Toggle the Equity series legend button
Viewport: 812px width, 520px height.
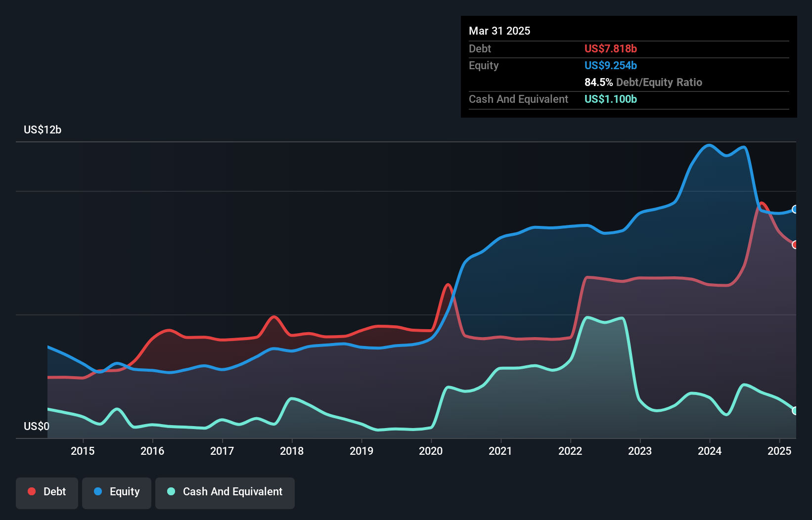pos(117,493)
